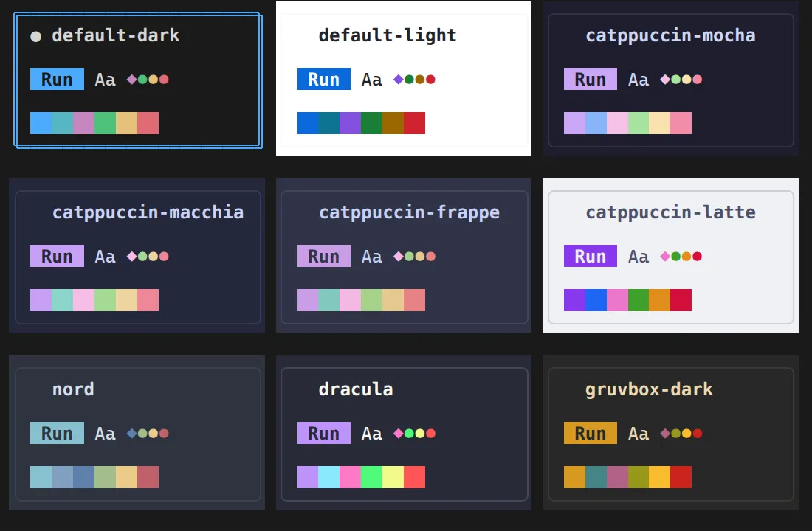Click Run in catppuccin-frappe card

point(323,256)
